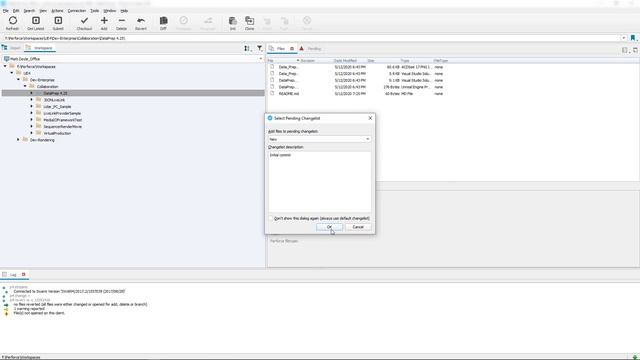Open the Help menu

click(124, 11)
